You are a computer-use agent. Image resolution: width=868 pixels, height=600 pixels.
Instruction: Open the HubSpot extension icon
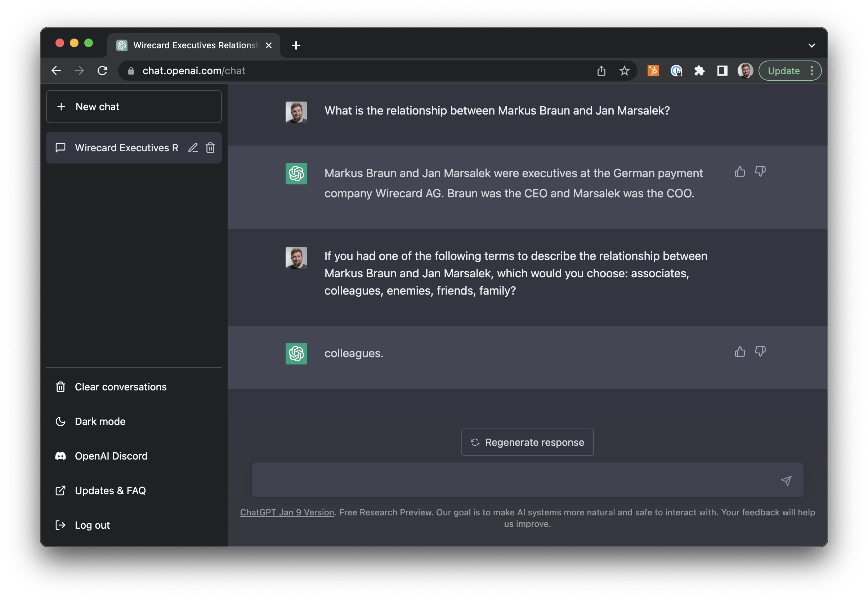click(653, 71)
